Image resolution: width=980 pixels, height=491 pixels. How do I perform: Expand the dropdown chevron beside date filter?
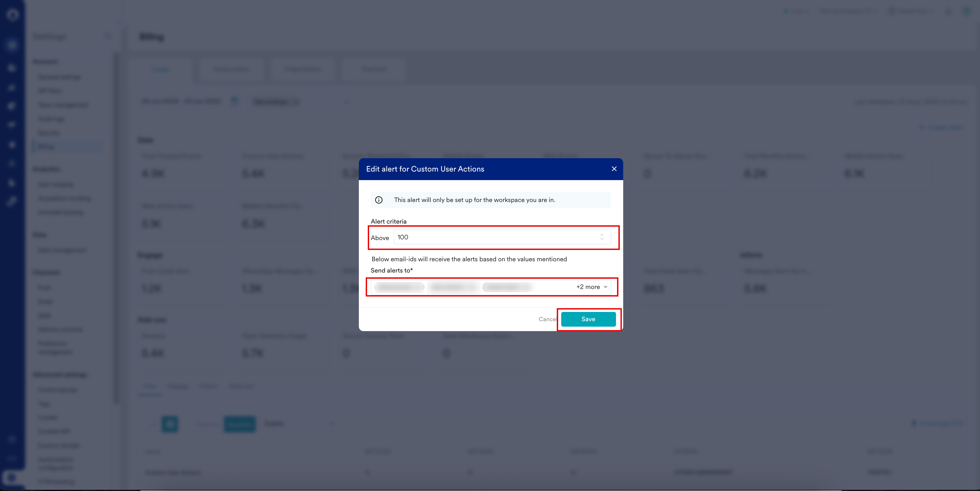(x=346, y=102)
